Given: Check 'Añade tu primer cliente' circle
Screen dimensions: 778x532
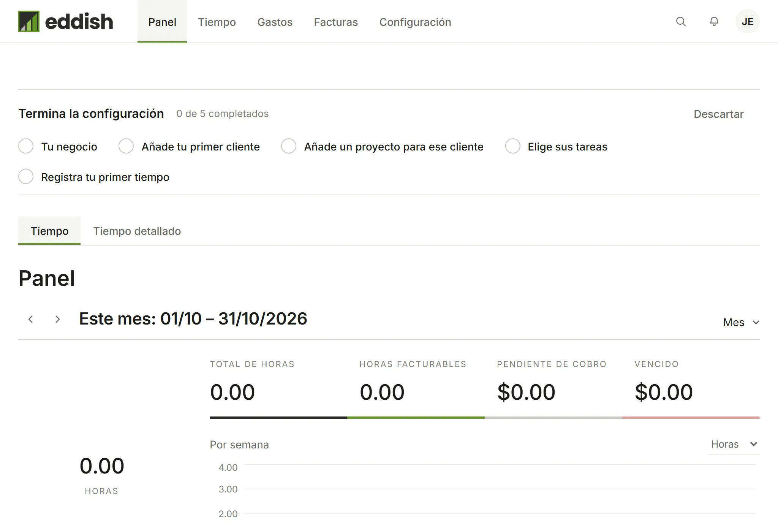Looking at the screenshot, I should [x=126, y=146].
